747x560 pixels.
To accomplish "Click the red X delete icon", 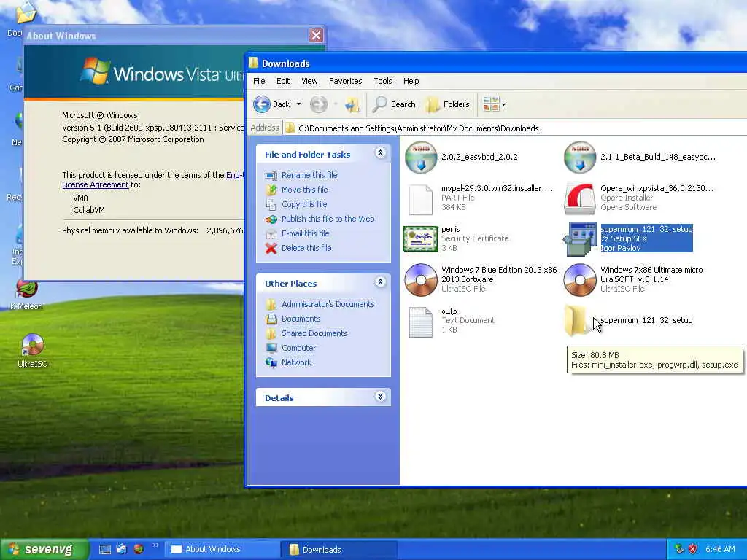I will pos(271,248).
